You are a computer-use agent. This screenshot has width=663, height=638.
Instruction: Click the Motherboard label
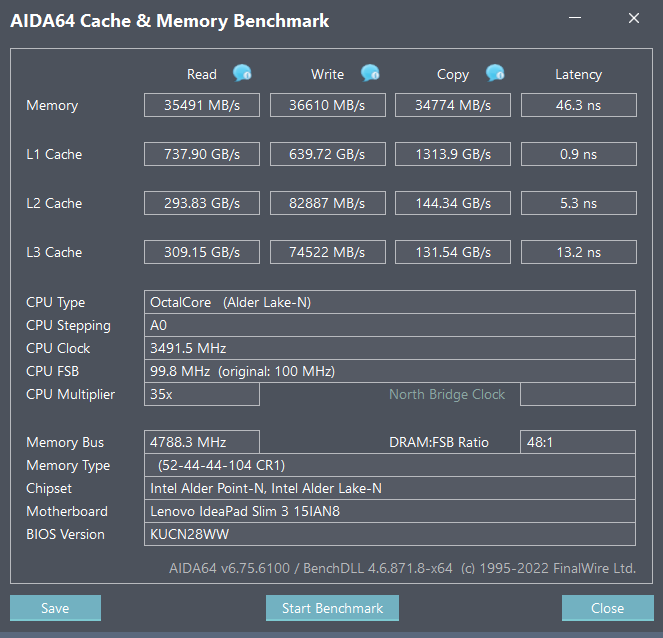(67, 511)
